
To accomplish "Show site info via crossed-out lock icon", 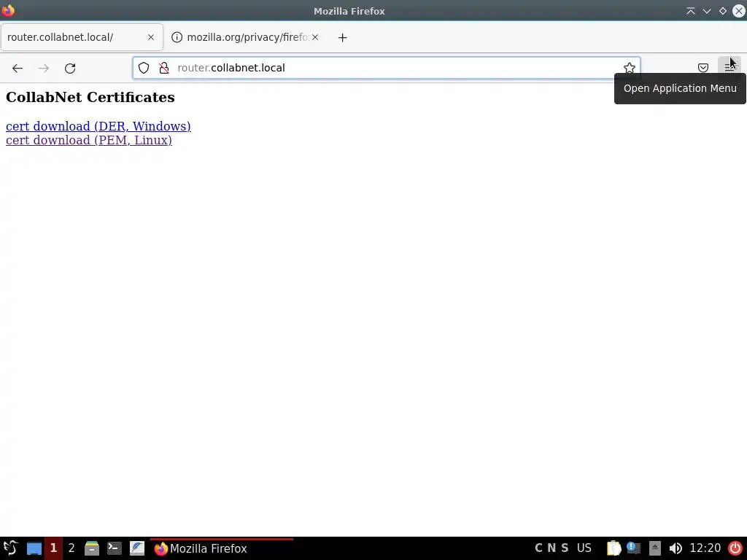I will click(x=164, y=68).
